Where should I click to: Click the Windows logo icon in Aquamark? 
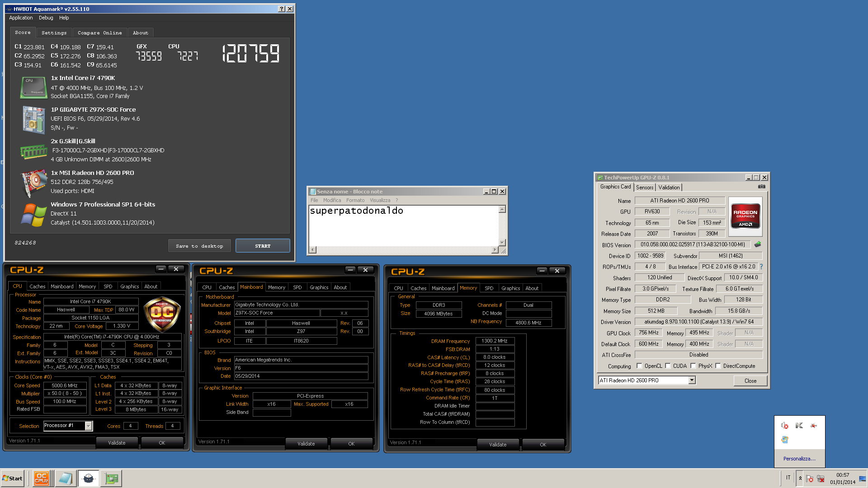tap(33, 215)
